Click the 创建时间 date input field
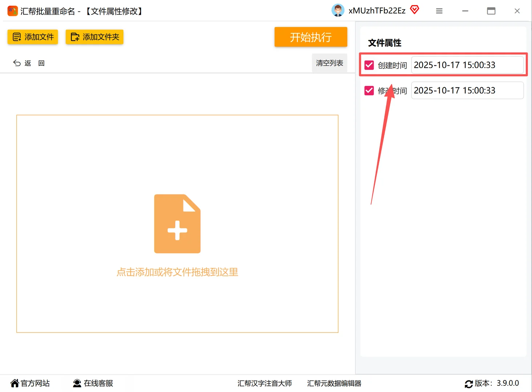532x392 pixels. [467, 65]
